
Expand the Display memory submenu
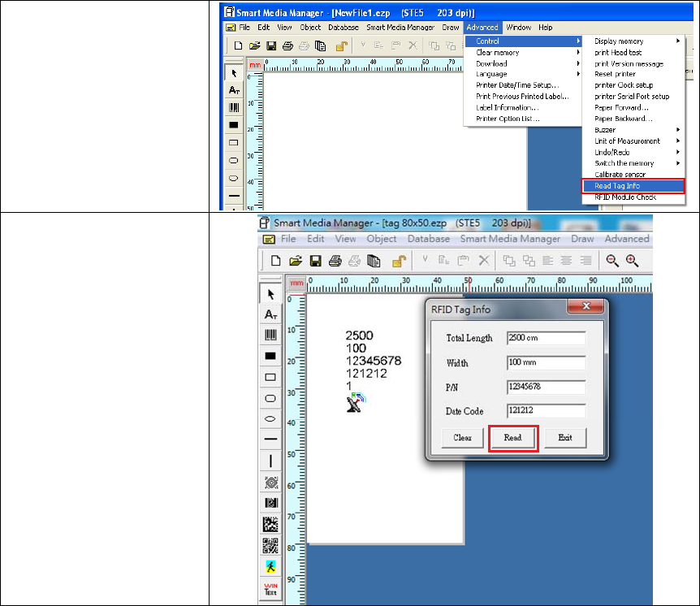coord(634,41)
